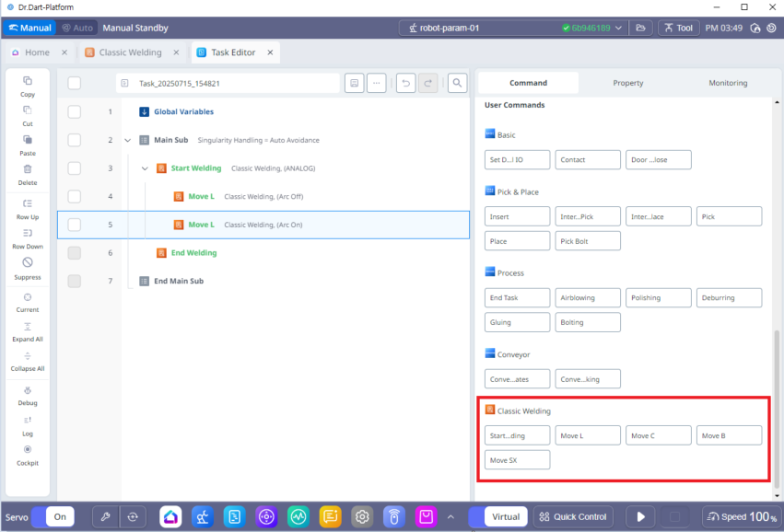The height and width of the screenshot is (532, 784).
Task: Toggle the Servo On switch
Action: click(53, 516)
